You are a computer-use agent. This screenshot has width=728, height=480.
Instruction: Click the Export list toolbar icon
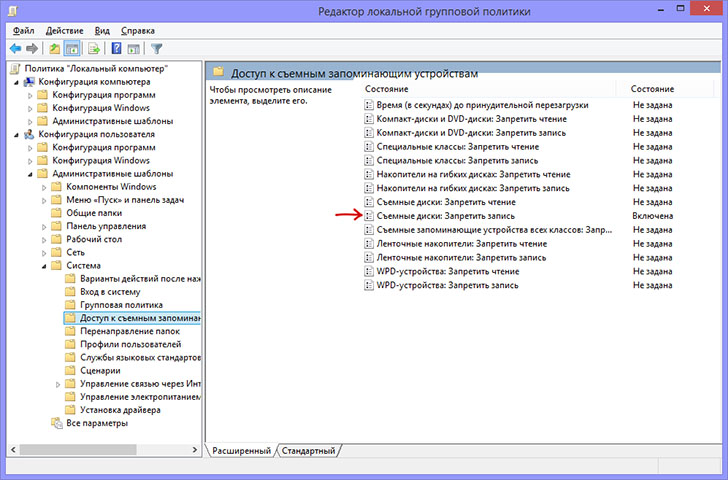click(94, 48)
